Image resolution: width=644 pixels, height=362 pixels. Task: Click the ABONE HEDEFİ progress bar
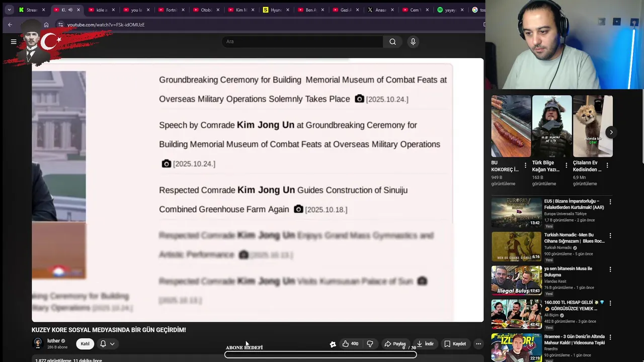click(320, 354)
